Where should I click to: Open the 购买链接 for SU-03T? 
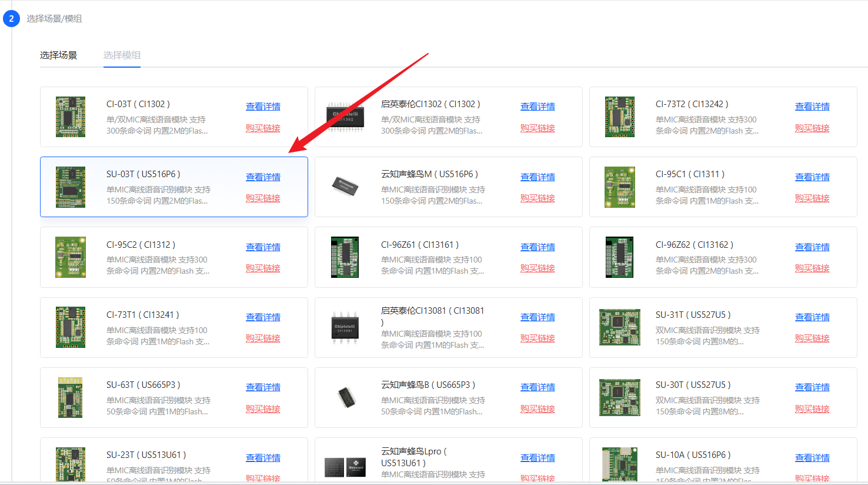click(263, 198)
